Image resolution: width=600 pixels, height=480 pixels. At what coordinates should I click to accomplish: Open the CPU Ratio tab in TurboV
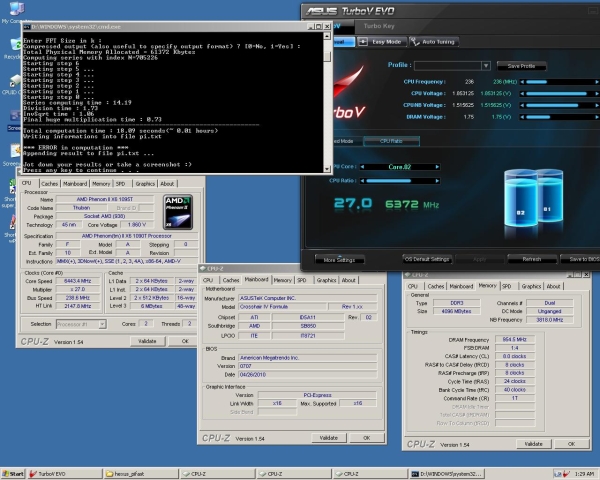[391, 141]
